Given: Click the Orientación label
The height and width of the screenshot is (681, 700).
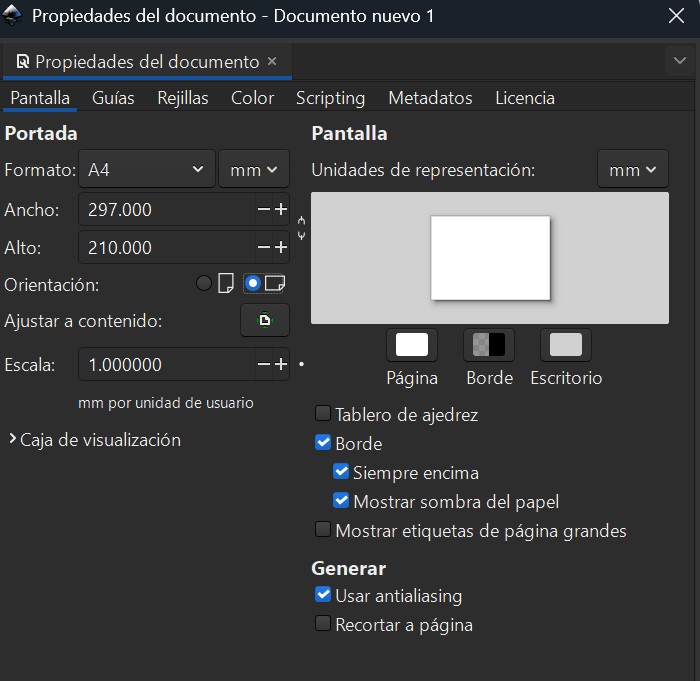Looking at the screenshot, I should (52, 284).
